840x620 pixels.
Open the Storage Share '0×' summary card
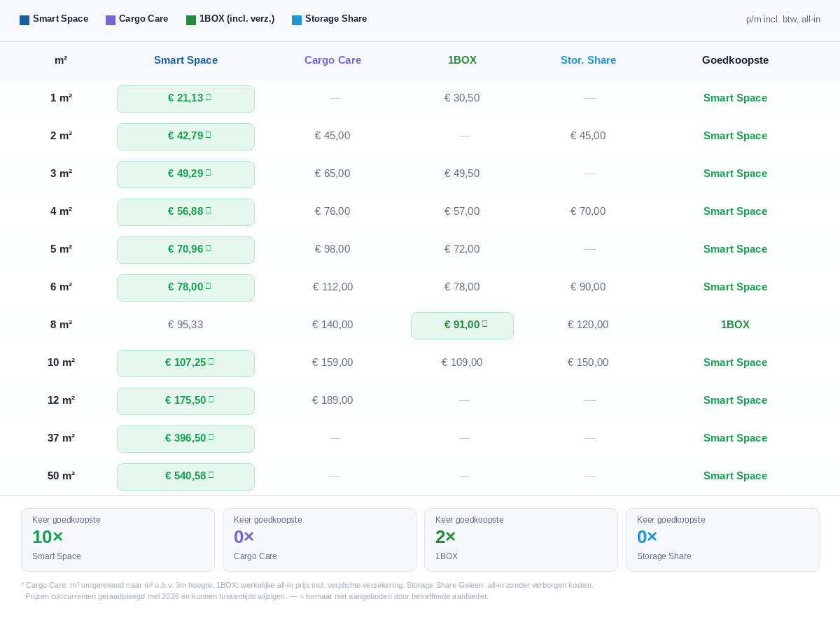[x=722, y=540]
